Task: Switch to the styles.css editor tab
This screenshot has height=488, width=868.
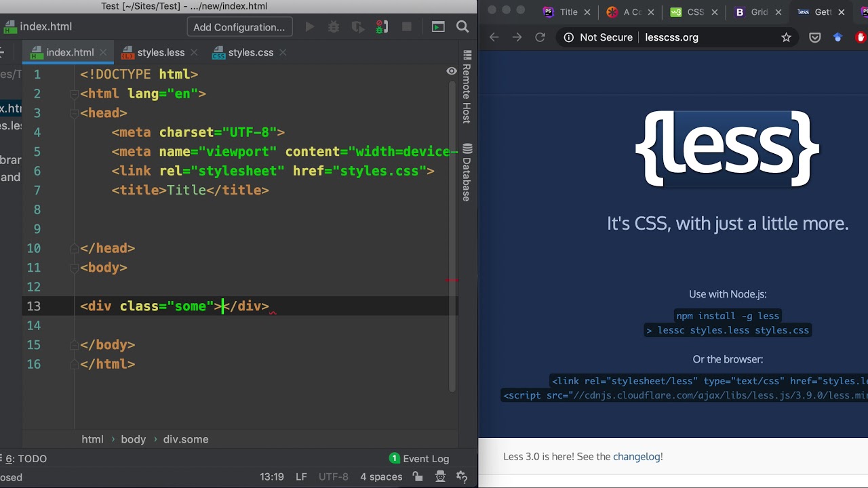Action: click(251, 52)
